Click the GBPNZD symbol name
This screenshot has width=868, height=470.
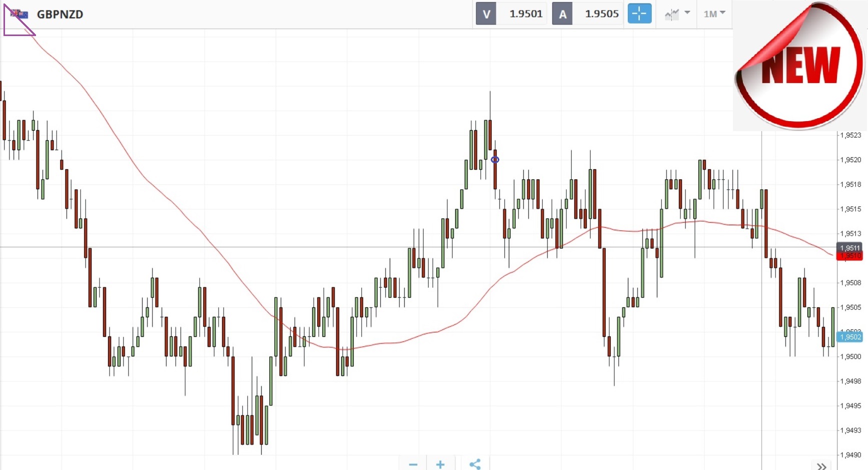[x=60, y=15]
